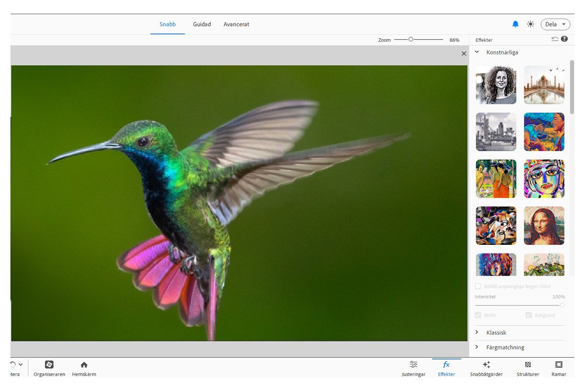Apply the curly-haired woman sketch effect
Screen dimensions: 588x390
pyautogui.click(x=496, y=85)
